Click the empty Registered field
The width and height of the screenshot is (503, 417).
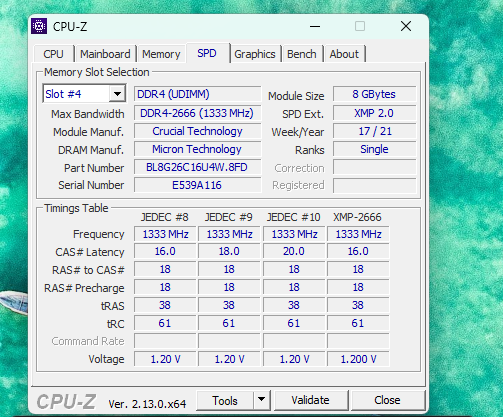(374, 185)
